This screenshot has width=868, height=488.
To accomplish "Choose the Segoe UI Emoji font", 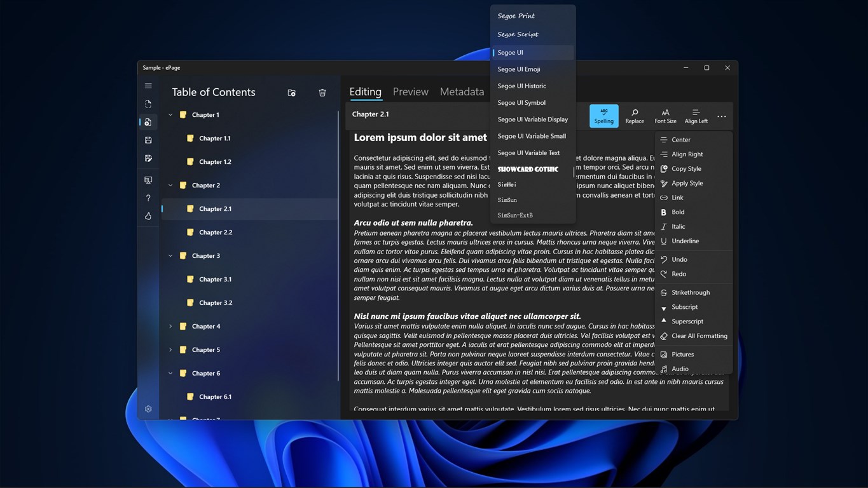I will pos(533,69).
